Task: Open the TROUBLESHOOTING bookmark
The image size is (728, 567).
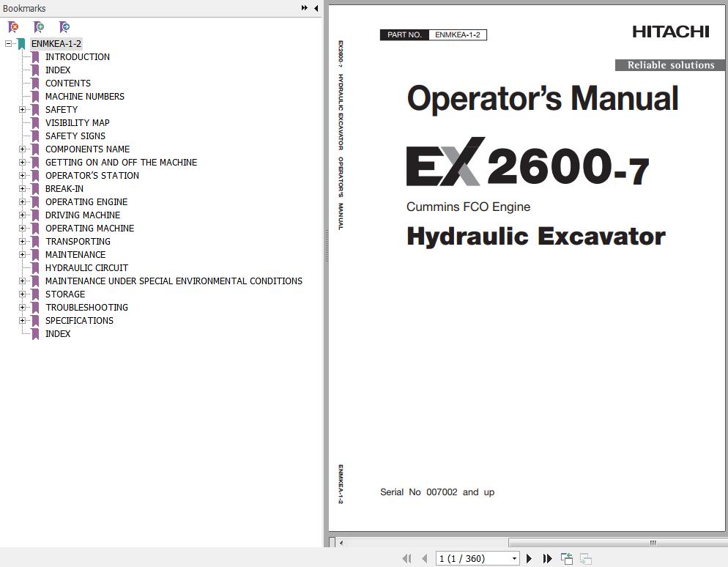Action: pos(87,308)
